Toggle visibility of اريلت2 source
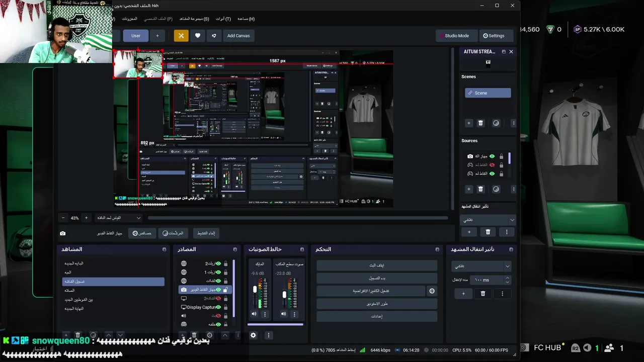 [x=218, y=263]
